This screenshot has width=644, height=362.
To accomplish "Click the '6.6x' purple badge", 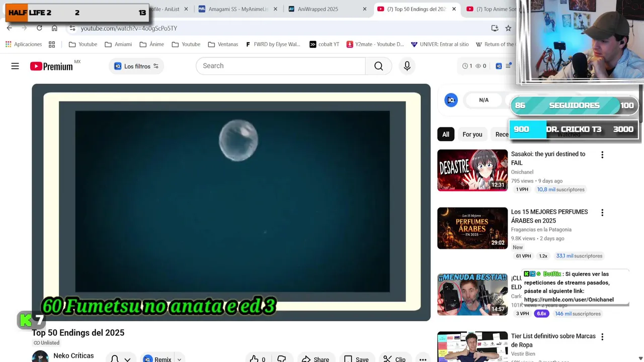I will tap(541, 314).
